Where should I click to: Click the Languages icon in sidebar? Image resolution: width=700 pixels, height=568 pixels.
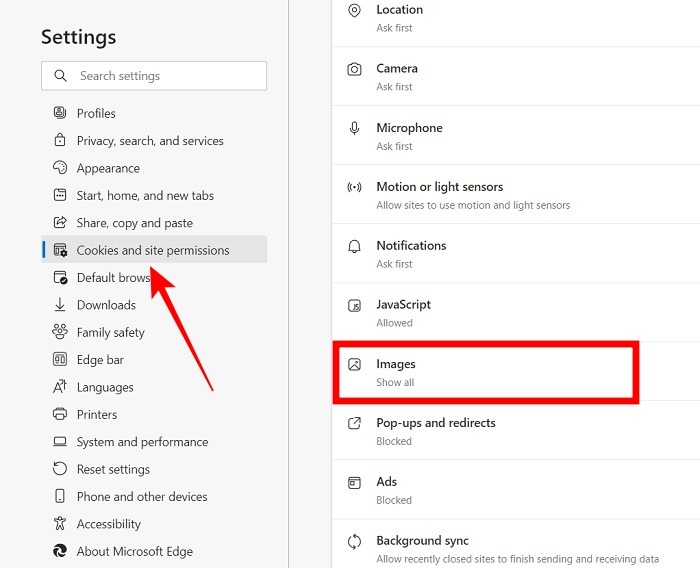60,387
